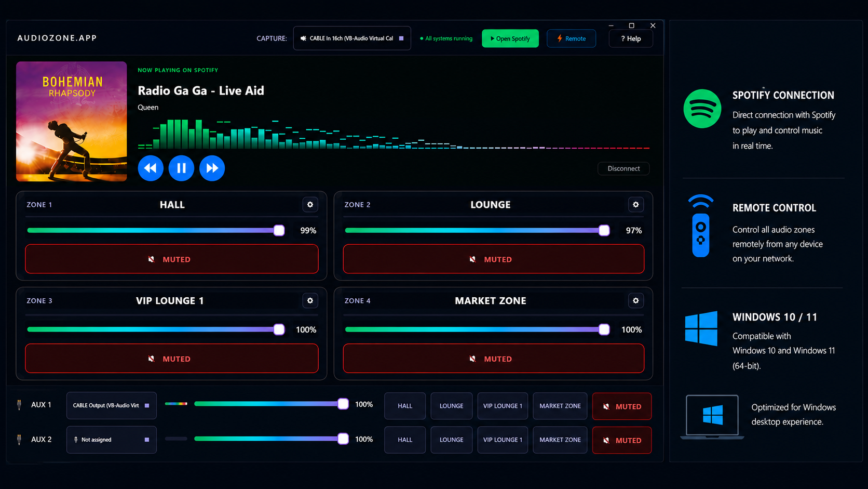The height and width of the screenshot is (489, 868).
Task: Click the VIP Lounge 1 volume slider
Action: [156, 329]
